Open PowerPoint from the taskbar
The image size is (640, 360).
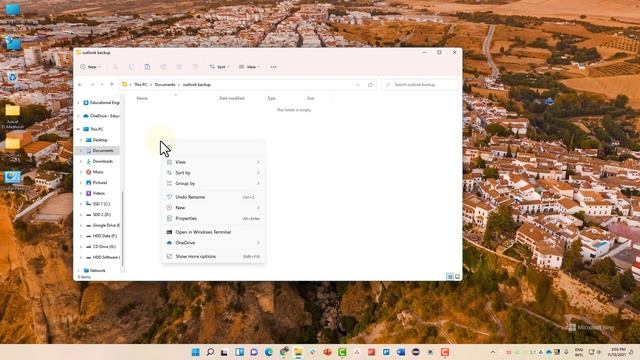point(327,352)
